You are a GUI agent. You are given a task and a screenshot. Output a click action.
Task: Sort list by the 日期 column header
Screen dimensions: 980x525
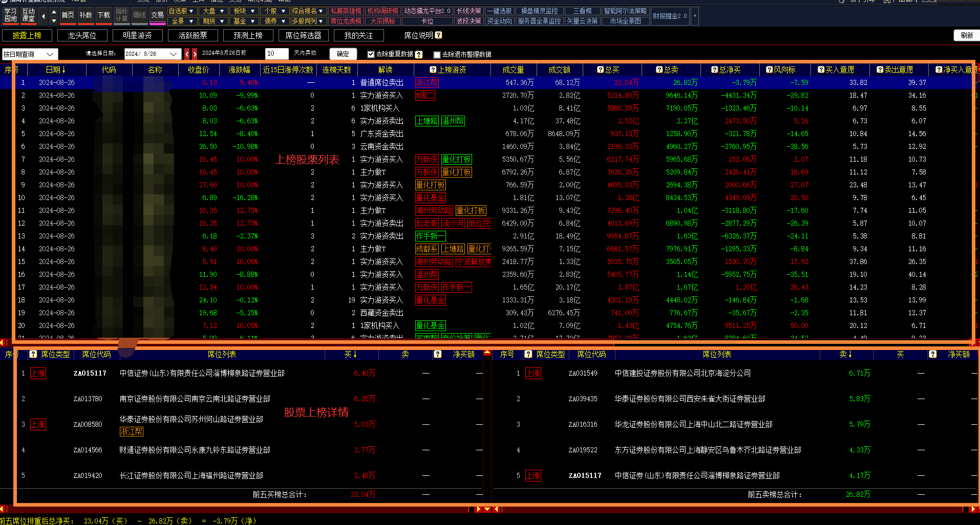55,70
